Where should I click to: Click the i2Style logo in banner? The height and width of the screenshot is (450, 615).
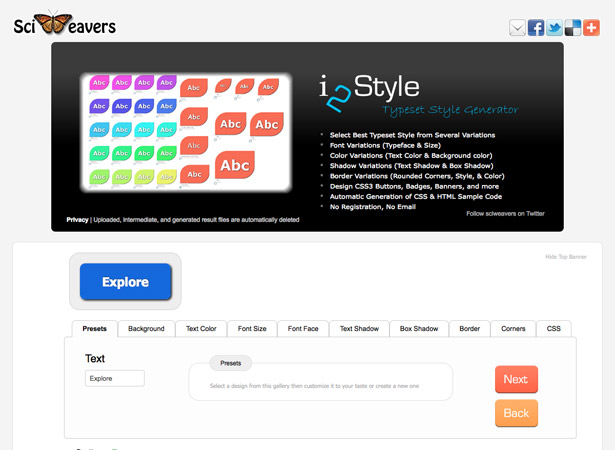pos(369,93)
